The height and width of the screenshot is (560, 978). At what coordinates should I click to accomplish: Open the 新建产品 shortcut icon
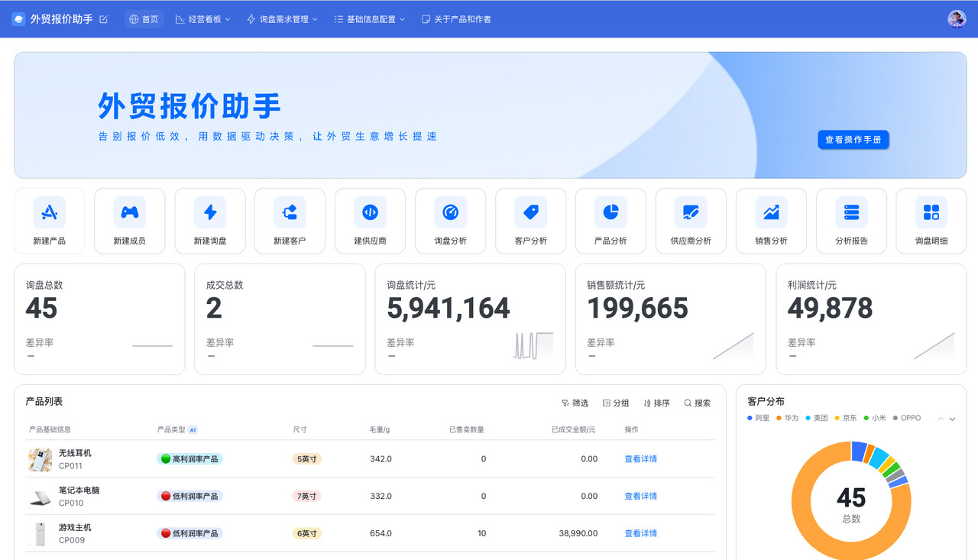point(50,212)
